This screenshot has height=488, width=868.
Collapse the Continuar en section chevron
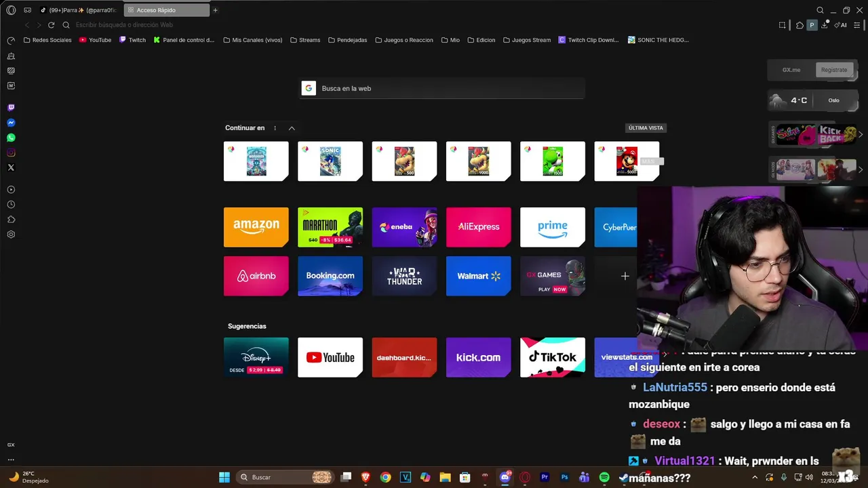click(292, 128)
